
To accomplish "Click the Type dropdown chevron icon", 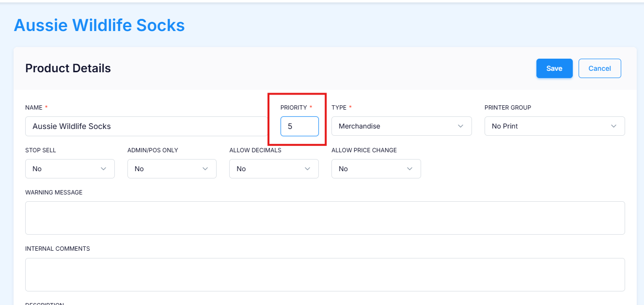I will (x=460, y=126).
